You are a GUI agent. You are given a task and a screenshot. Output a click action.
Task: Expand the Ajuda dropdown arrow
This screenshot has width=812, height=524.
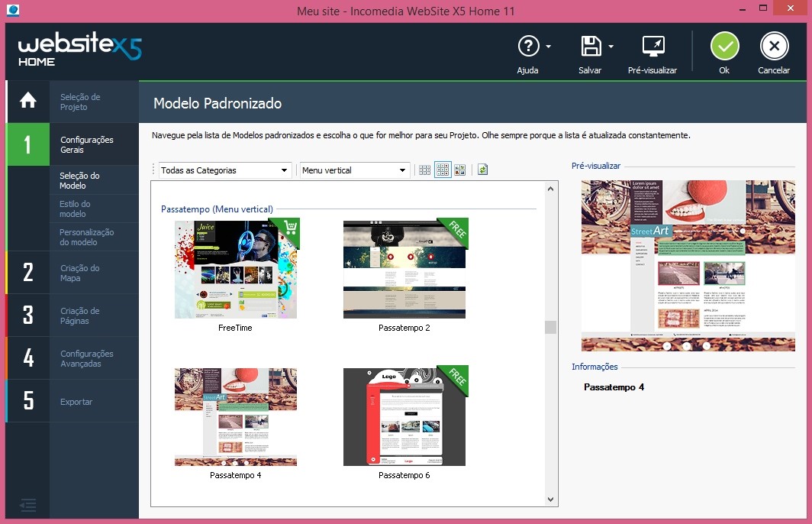(549, 47)
